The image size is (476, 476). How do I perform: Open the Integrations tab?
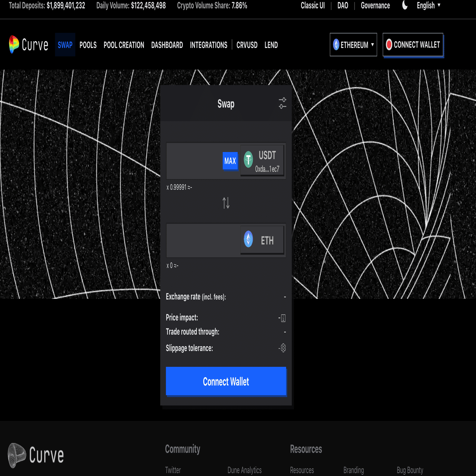[x=209, y=45]
